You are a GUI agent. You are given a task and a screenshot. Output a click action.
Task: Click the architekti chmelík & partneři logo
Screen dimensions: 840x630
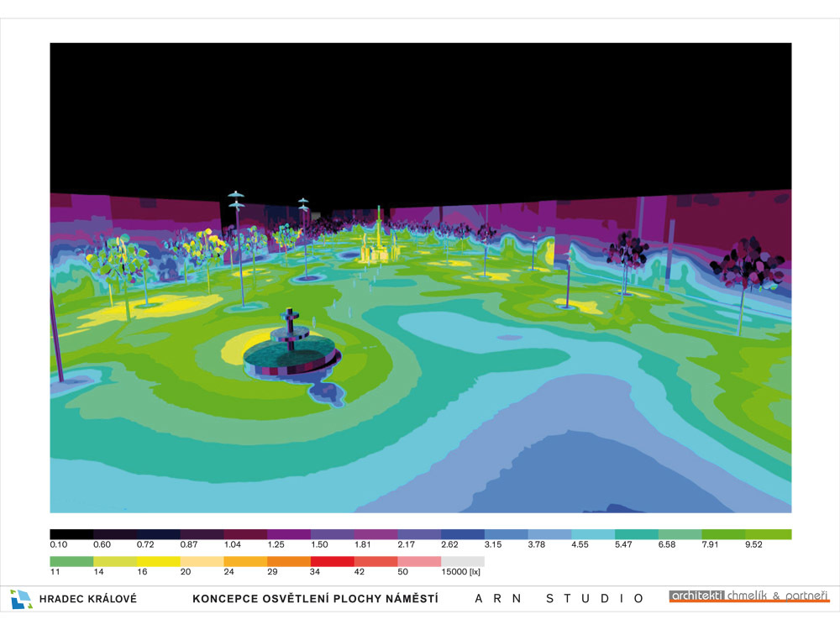[749, 596]
